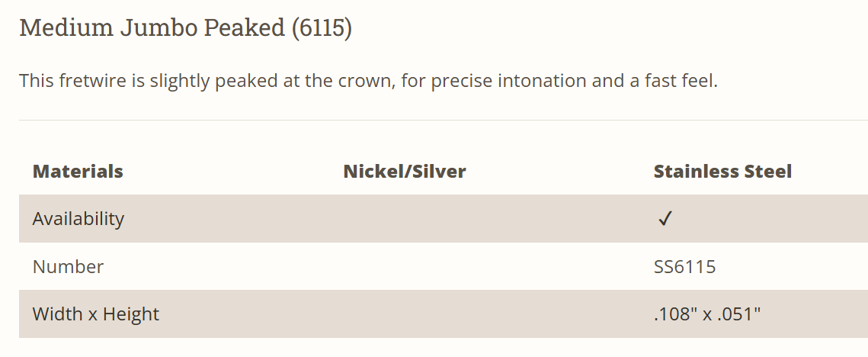Select the Nickel/Silver column header
Screen dimensions: 868x357
tap(405, 171)
